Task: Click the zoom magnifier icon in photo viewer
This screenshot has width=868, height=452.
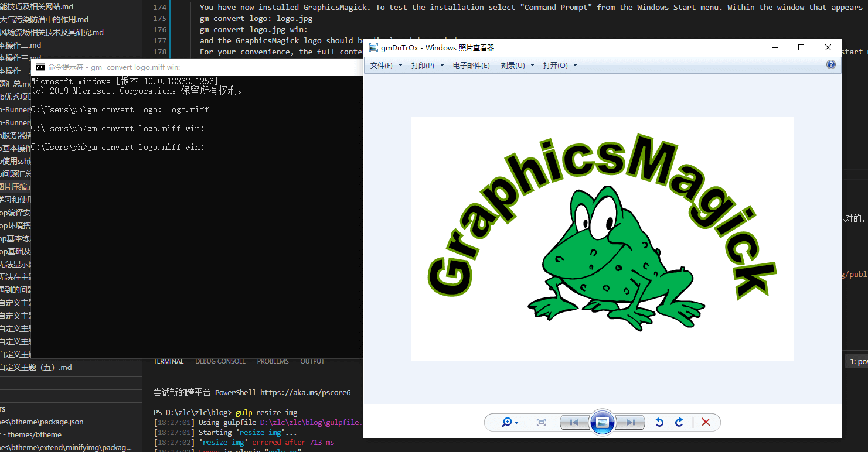Action: coord(507,422)
